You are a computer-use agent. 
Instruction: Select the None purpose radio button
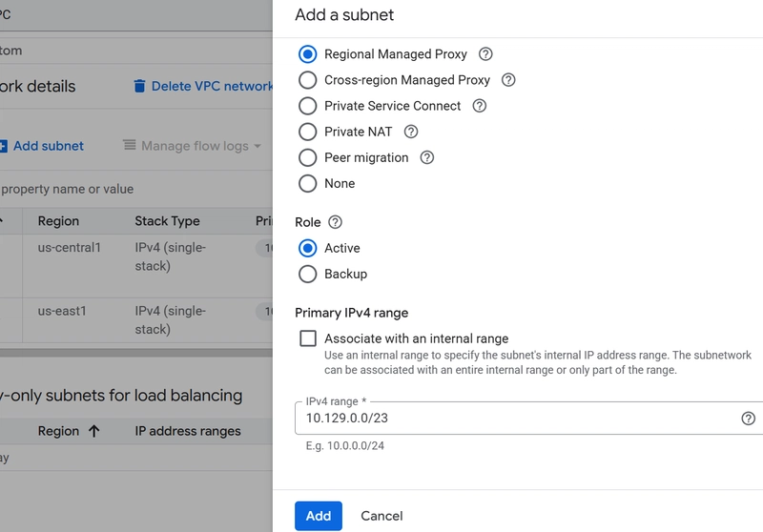(x=308, y=183)
